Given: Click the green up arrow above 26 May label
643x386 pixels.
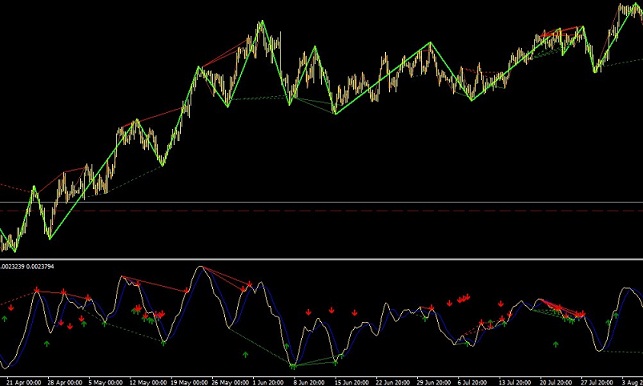Looking at the screenshot, I should [x=245, y=354].
